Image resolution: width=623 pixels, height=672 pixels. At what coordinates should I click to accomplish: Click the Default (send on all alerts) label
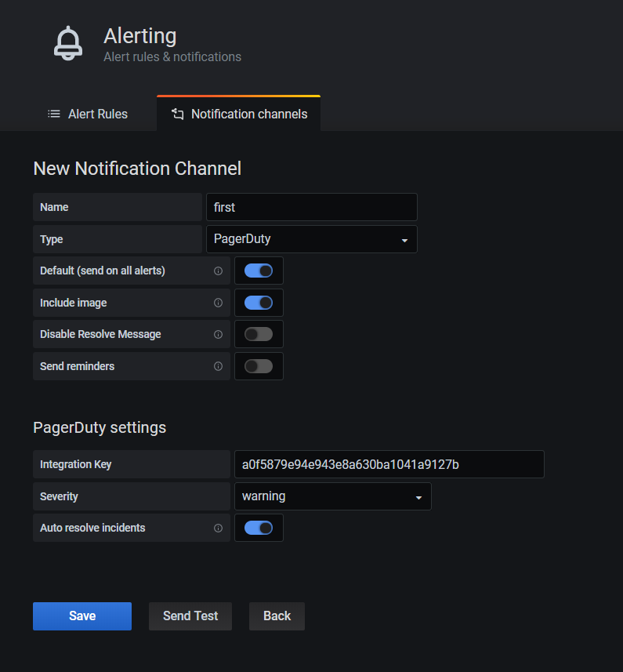pos(103,271)
